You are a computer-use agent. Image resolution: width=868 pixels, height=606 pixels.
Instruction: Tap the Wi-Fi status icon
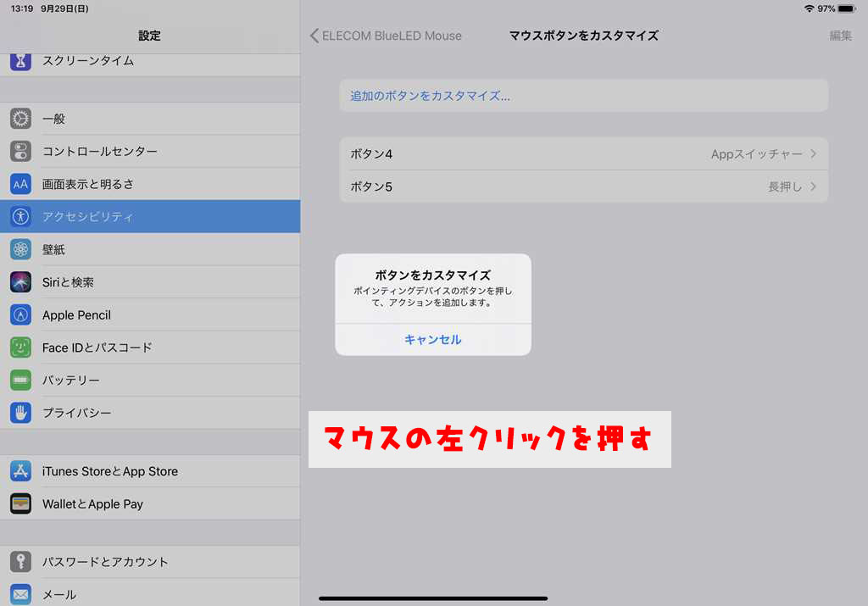tap(810, 8)
